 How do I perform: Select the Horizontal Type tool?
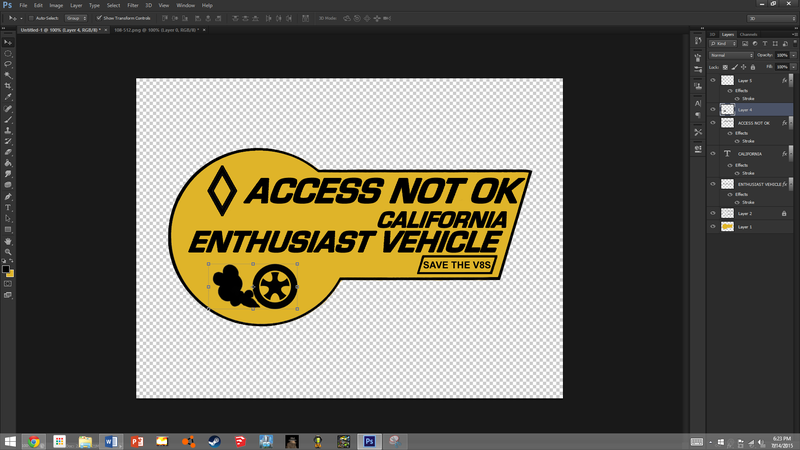8,208
